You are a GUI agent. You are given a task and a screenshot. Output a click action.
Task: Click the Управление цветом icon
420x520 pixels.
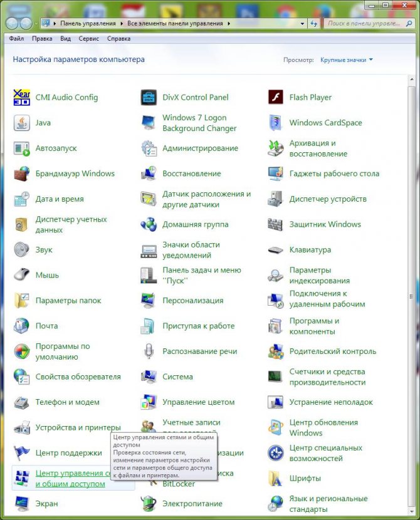(149, 402)
